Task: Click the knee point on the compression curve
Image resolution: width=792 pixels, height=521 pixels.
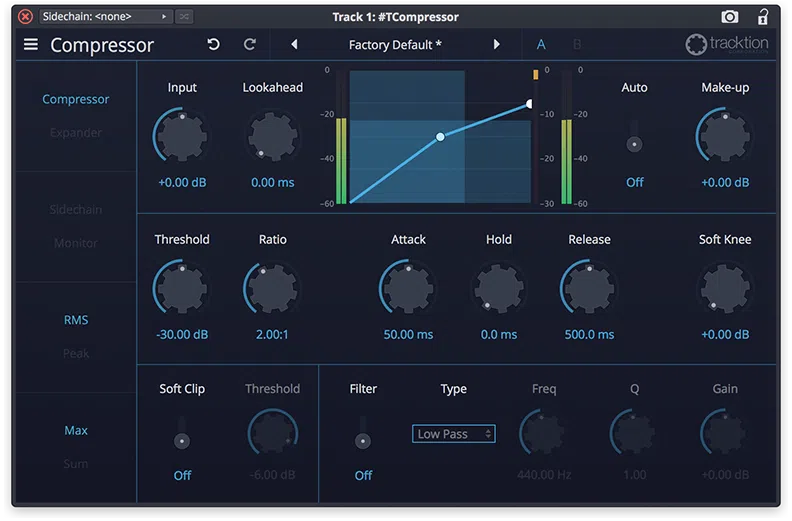Action: coord(440,137)
